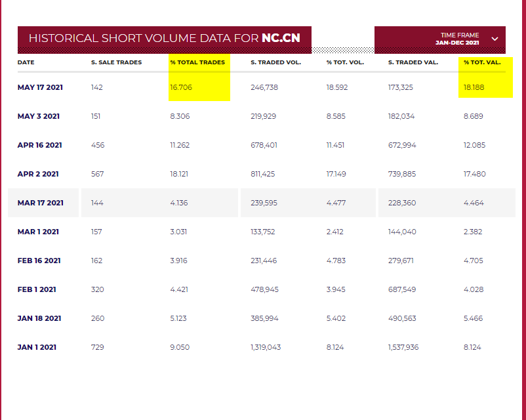The height and width of the screenshot is (420, 526).
Task: Click the 490,563 traded value cell
Action: tap(402, 318)
